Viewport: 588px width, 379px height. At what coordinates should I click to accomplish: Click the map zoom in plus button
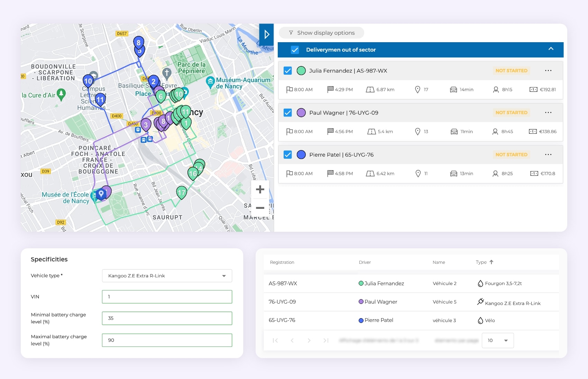click(x=260, y=189)
